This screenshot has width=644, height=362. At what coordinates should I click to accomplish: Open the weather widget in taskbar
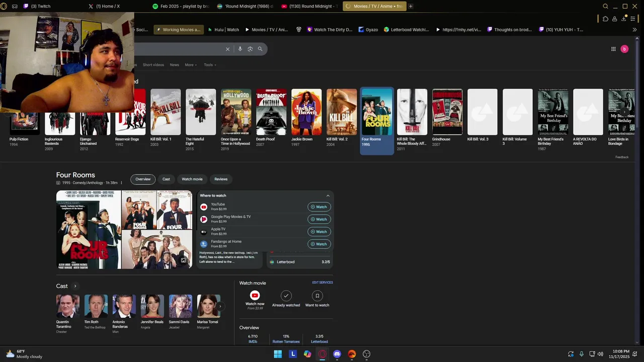point(24,354)
